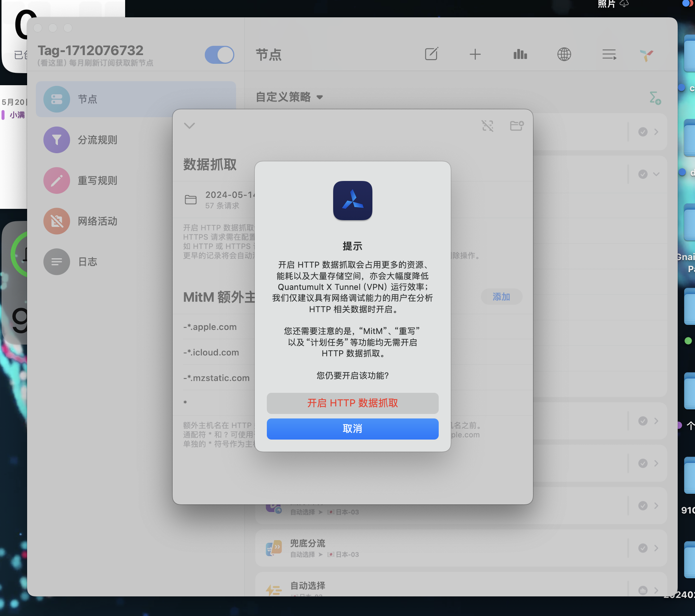This screenshot has height=616, width=695.
Task: Open the 网络活动 panel
Action: coord(56,221)
